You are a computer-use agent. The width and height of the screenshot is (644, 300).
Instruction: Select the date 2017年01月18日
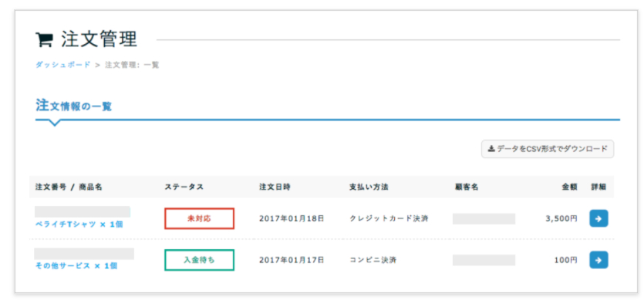(x=292, y=218)
